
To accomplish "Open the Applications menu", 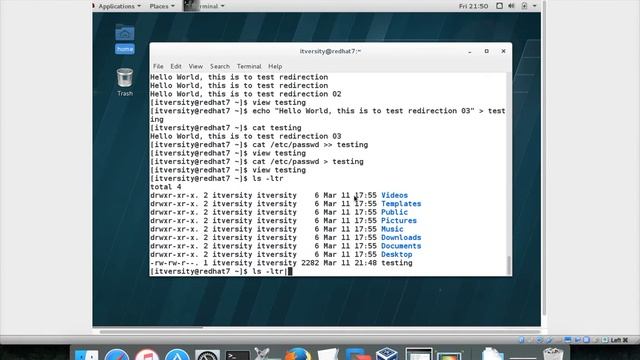I will coord(119,6).
